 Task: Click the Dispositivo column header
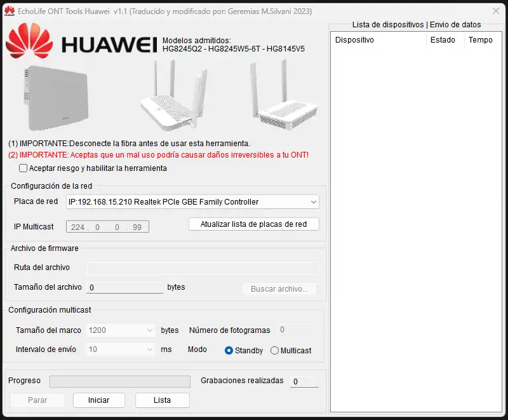[378, 40]
